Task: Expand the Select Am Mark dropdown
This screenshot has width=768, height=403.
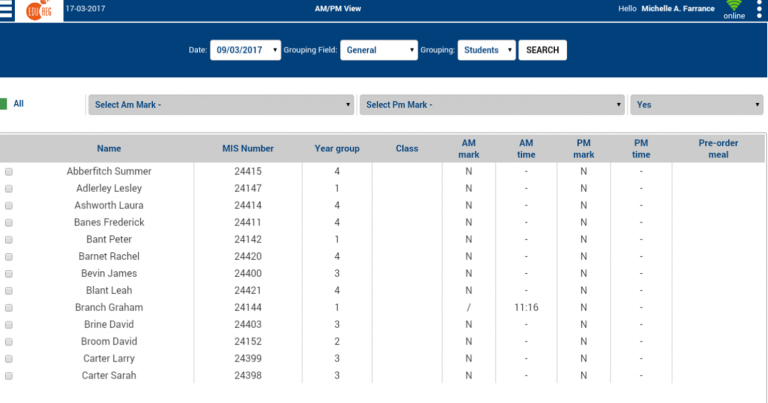Action: pos(222,105)
